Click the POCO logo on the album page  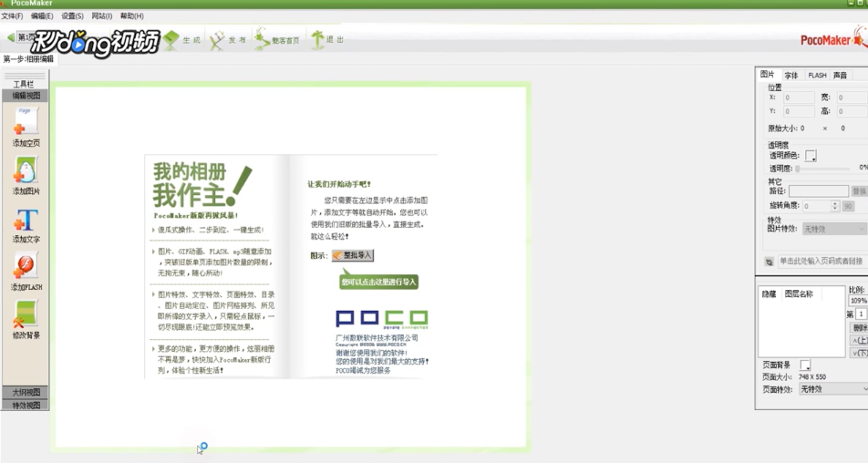pyautogui.click(x=382, y=319)
